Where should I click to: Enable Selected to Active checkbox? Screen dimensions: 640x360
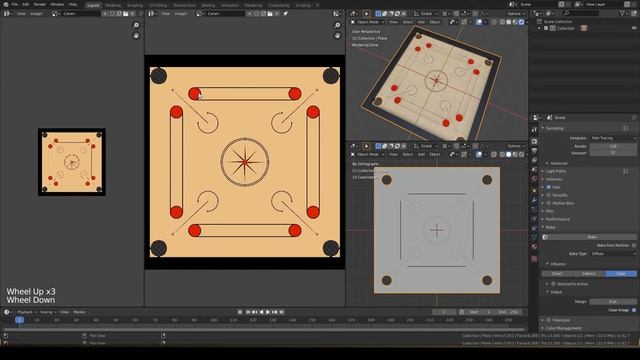tap(553, 284)
